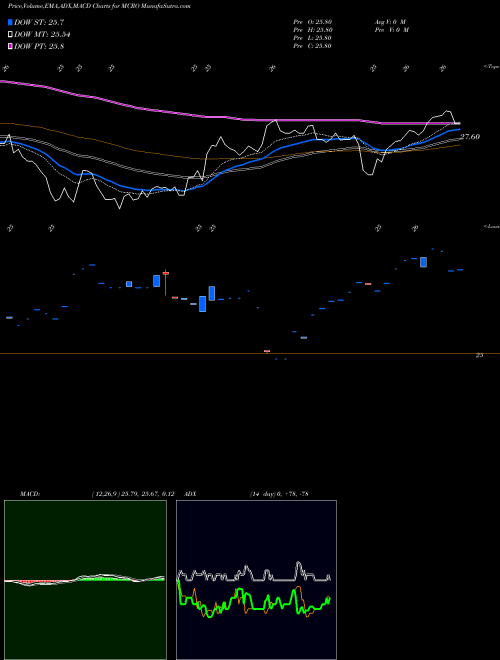
Task: Click the Pre V: 0 M reading
Action: (393, 30)
